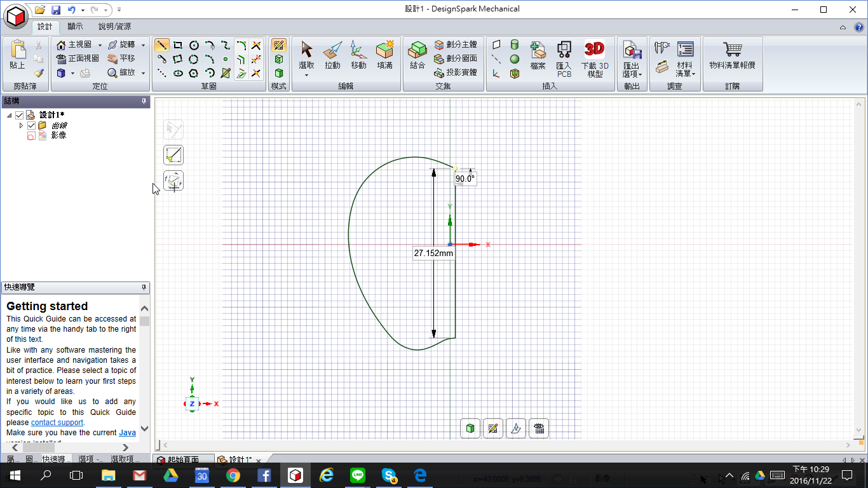Click Download 3D Models button
This screenshot has width=868, height=488.
(595, 60)
